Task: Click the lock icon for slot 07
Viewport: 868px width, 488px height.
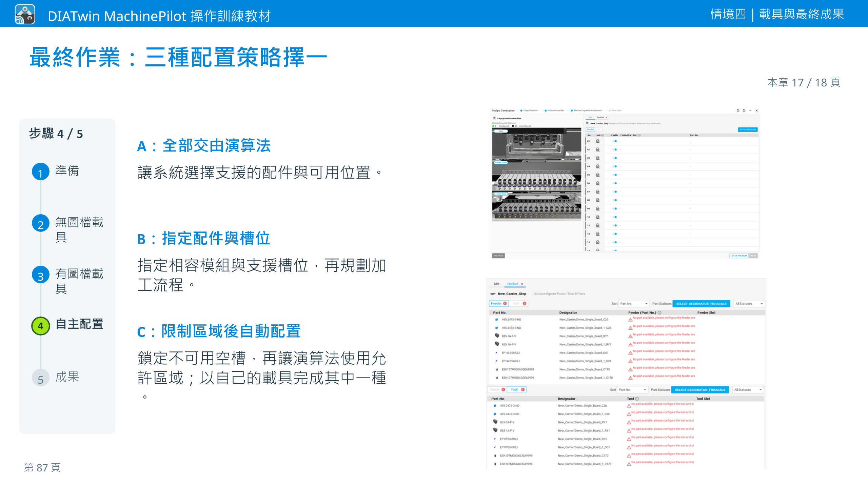Action: pos(598,192)
